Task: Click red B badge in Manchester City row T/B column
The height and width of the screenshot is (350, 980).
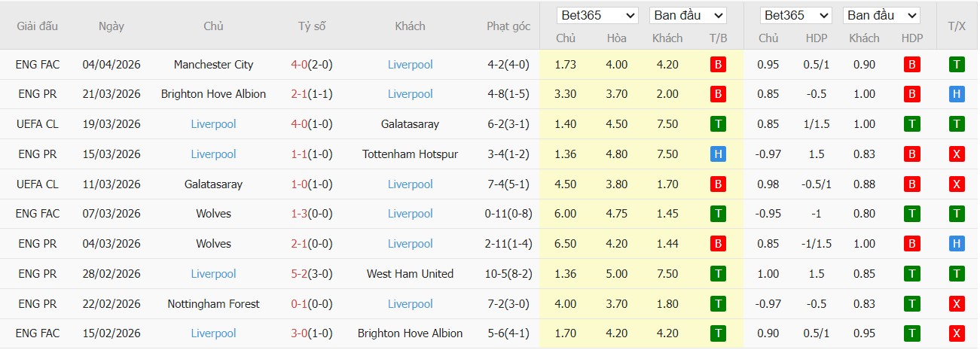Action: (x=718, y=65)
